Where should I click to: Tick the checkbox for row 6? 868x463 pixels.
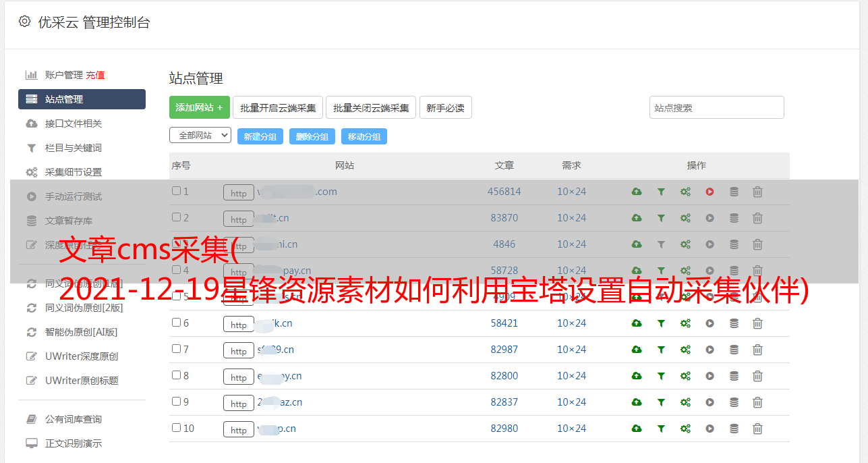(x=176, y=323)
